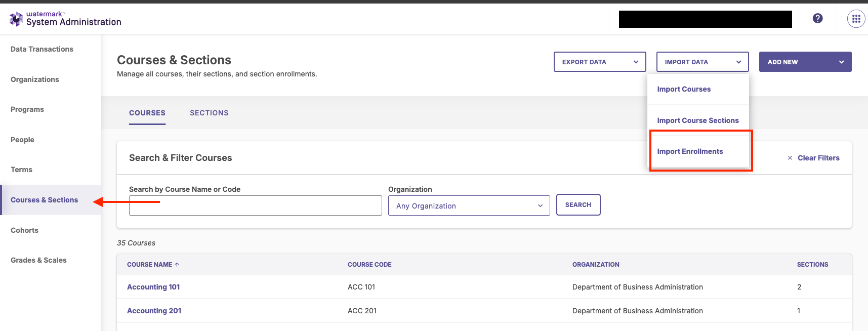Click the Search button
The width and height of the screenshot is (868, 331).
(x=578, y=205)
